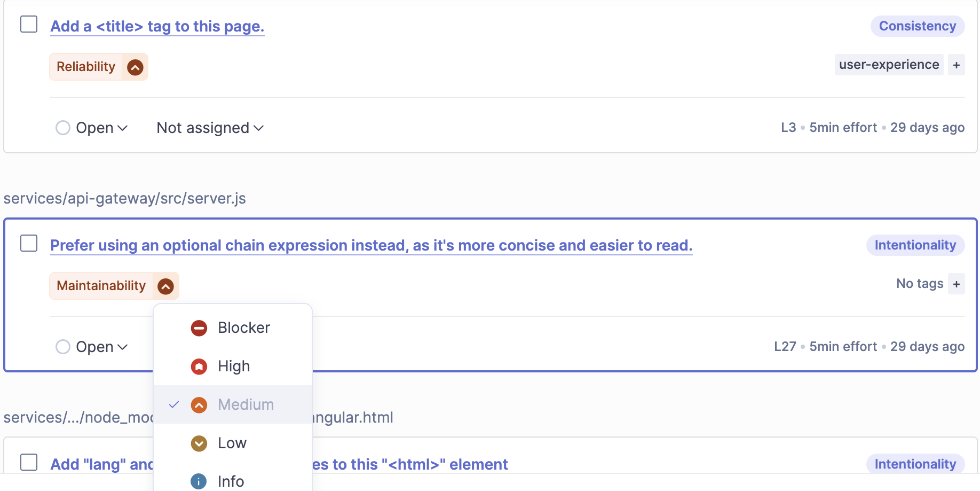The image size is (980, 491).
Task: Select the Low severity menu option
Action: 232,443
